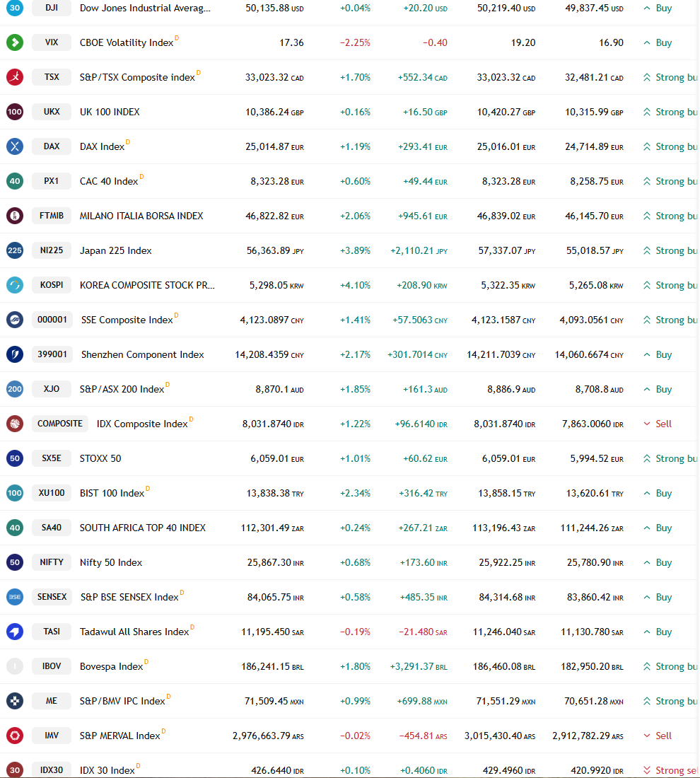The width and height of the screenshot is (700, 778).
Task: Click the SSE Composite low 4,093.0561 CNY
Action: point(592,320)
